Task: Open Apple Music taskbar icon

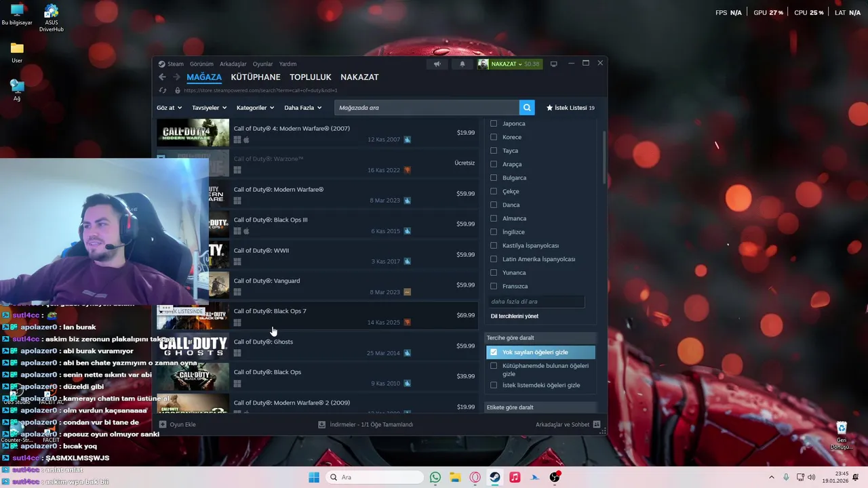Action: 515,477
